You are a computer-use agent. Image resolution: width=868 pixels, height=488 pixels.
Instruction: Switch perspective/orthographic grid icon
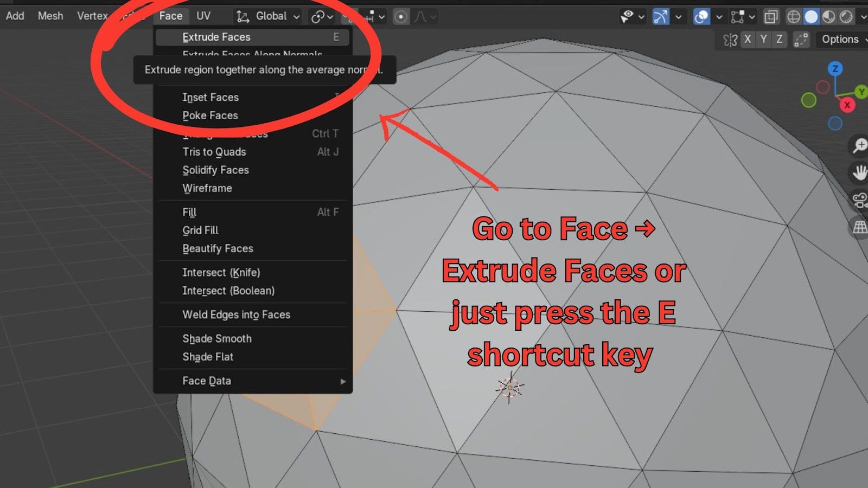[x=860, y=228]
